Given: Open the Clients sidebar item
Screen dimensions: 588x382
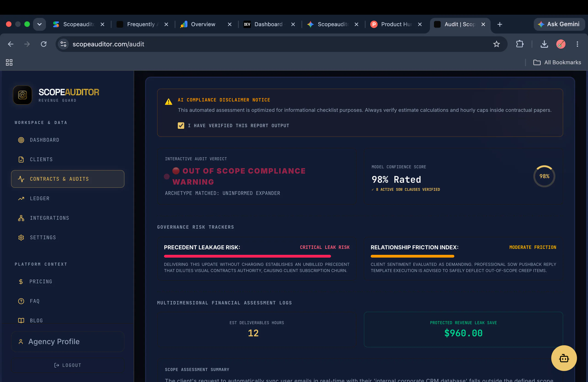Looking at the screenshot, I should 68,160.
